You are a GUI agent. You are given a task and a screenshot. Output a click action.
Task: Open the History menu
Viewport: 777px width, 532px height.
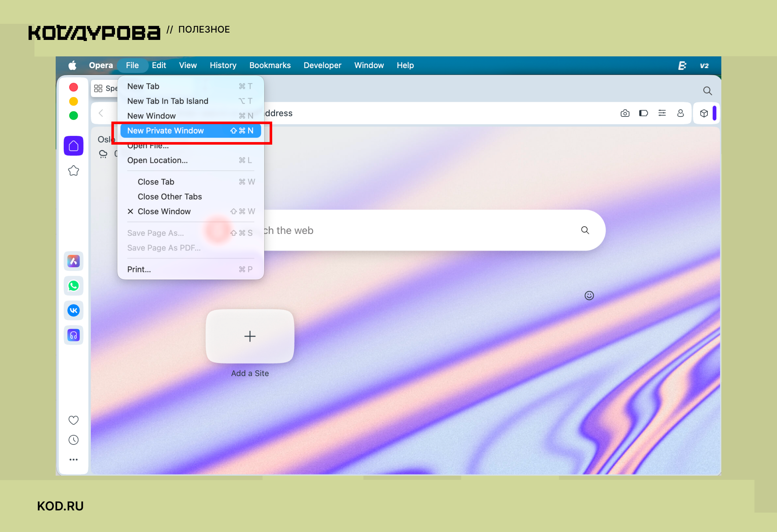pyautogui.click(x=223, y=65)
